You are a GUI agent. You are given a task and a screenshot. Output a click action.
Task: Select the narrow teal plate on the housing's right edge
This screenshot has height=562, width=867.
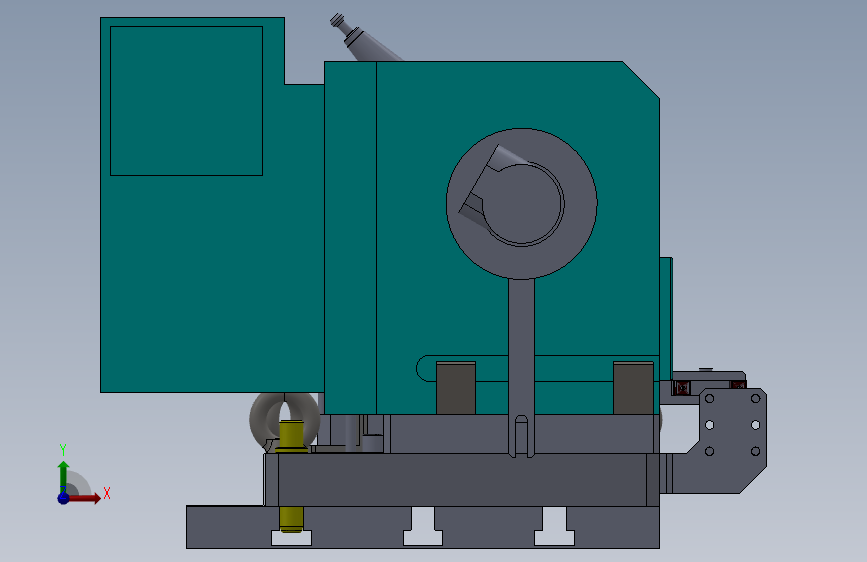[666, 319]
